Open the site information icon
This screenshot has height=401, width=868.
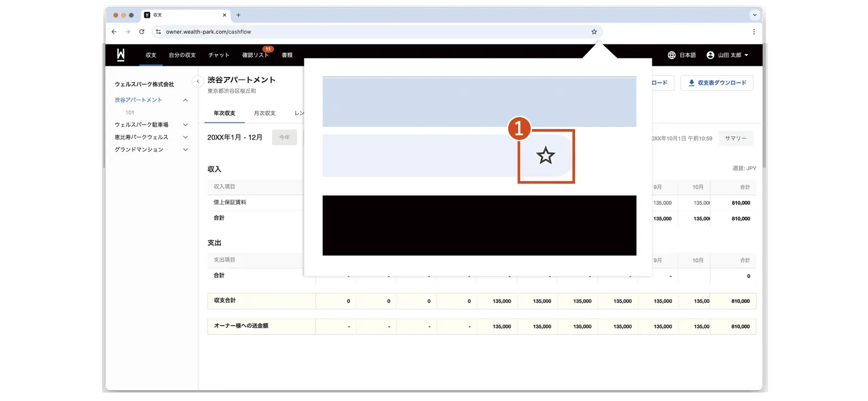(x=158, y=32)
